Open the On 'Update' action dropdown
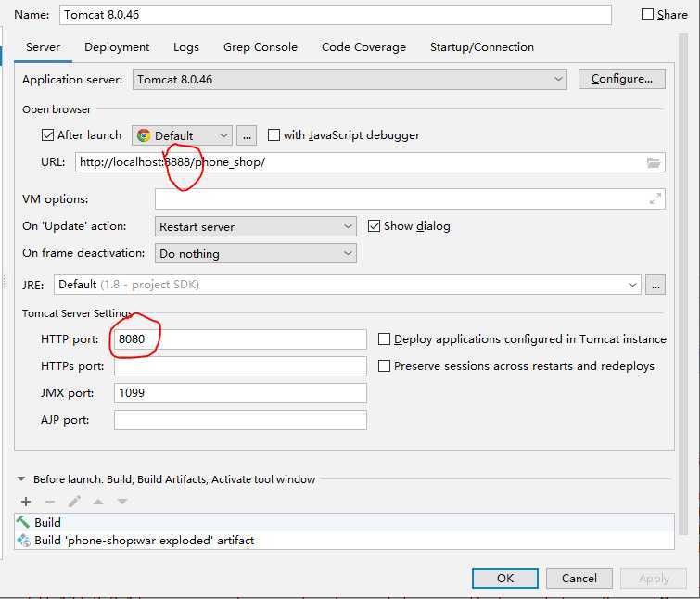 [255, 226]
